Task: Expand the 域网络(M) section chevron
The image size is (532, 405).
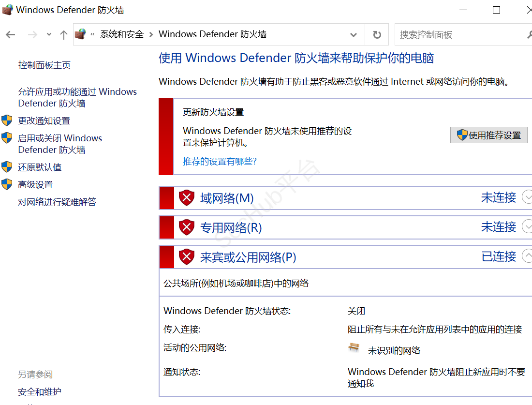Action: pyautogui.click(x=527, y=198)
